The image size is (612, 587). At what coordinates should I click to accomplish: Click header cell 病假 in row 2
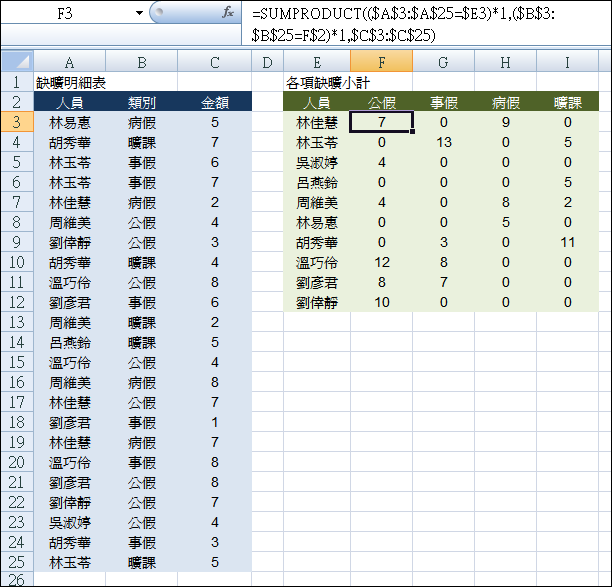(x=505, y=102)
